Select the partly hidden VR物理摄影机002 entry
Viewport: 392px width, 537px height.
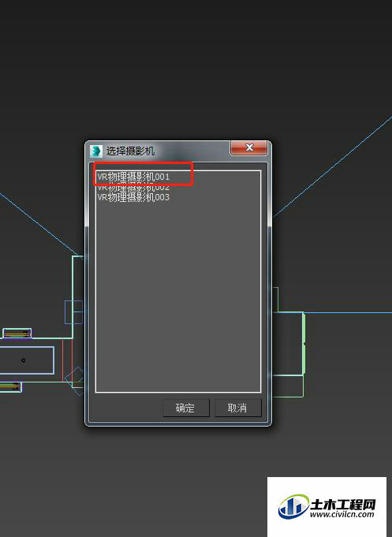coord(133,188)
